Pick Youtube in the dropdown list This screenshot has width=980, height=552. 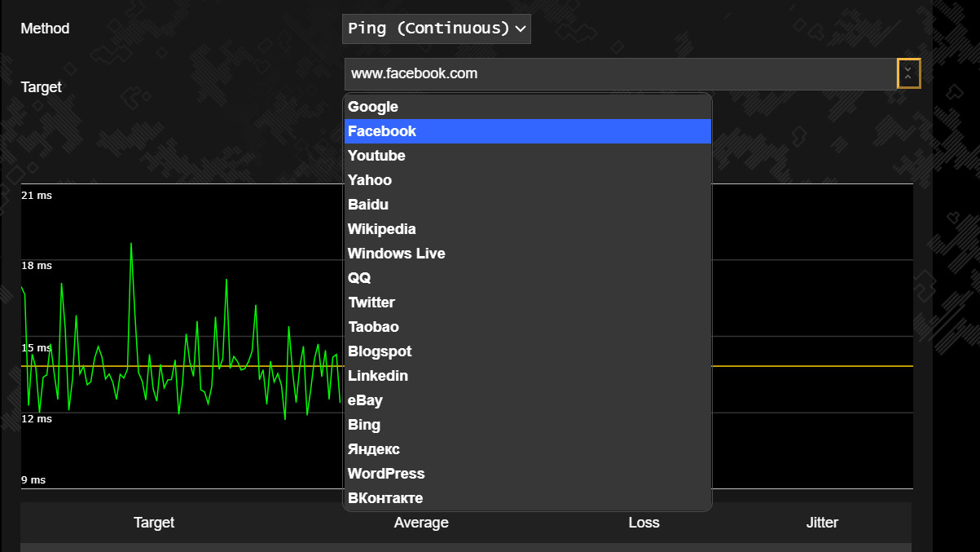[527, 156]
